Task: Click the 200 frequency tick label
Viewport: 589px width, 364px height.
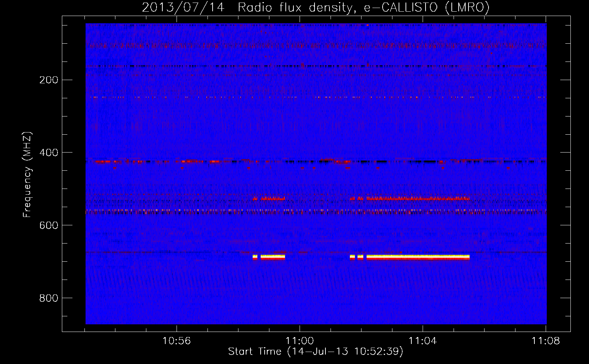Action: [49, 80]
